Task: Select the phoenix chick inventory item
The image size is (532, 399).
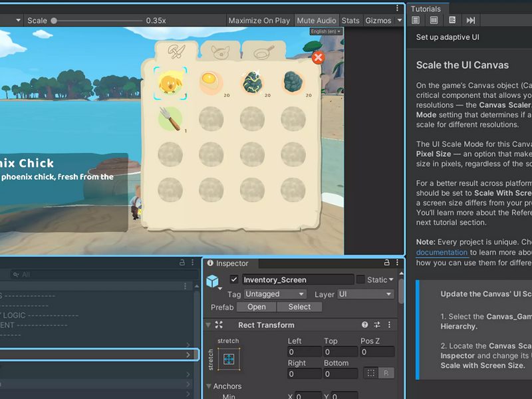Action: (170, 83)
